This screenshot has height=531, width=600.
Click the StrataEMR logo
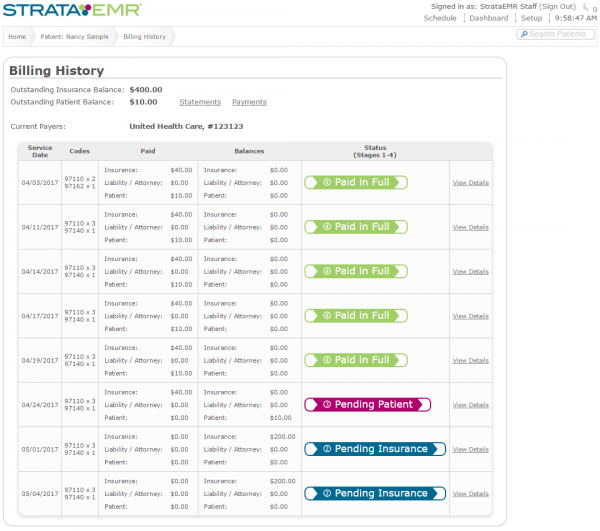coord(72,11)
